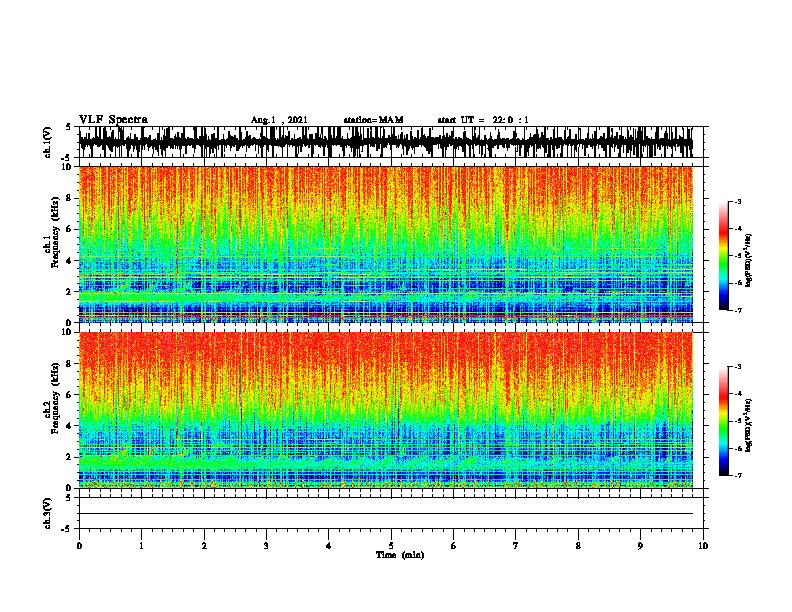792x612 pixels.
Task: Click time axis tick label "7"
Action: (x=516, y=545)
